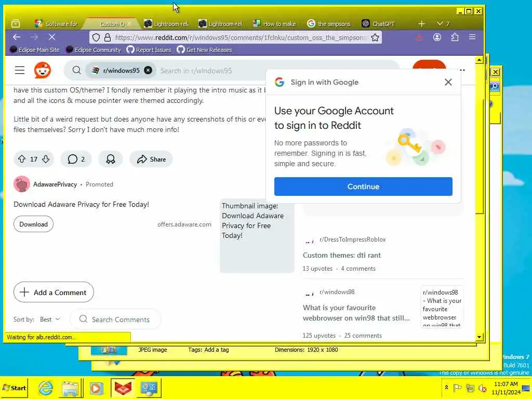Viewport: 532px width, 399px height.
Task: Click the Search Comments field
Action: point(115,320)
